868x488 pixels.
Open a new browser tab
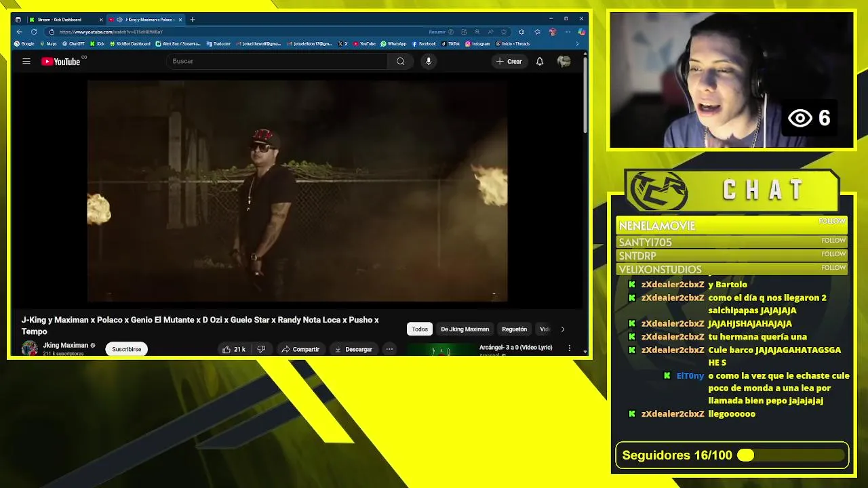coord(193,20)
